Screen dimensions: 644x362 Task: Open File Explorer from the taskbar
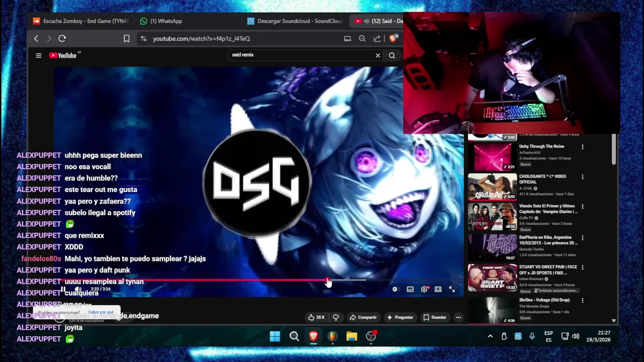click(x=352, y=336)
